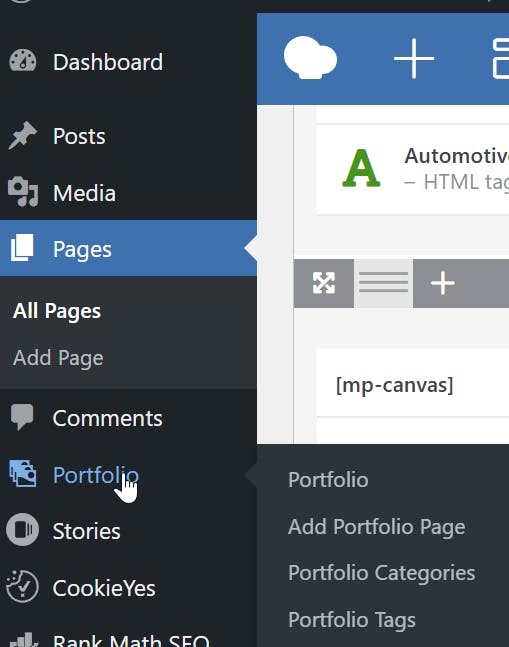This screenshot has height=647, width=509.
Task: Choose Add Page in Pages submenu
Action: point(58,358)
